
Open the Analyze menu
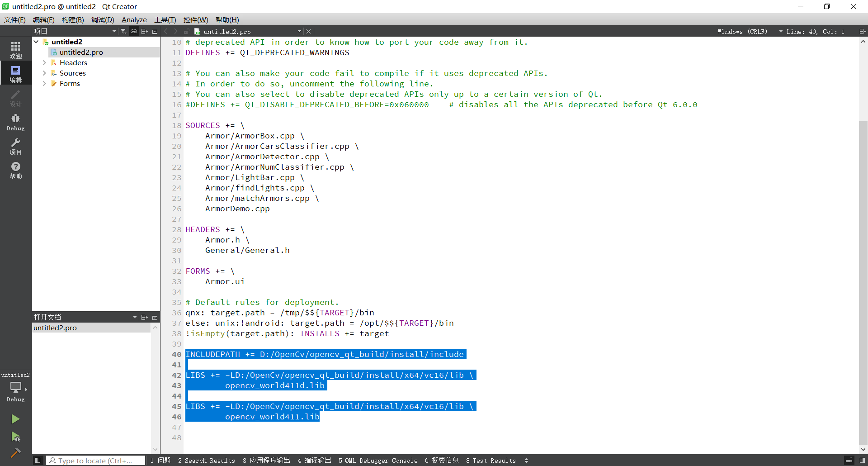134,19
